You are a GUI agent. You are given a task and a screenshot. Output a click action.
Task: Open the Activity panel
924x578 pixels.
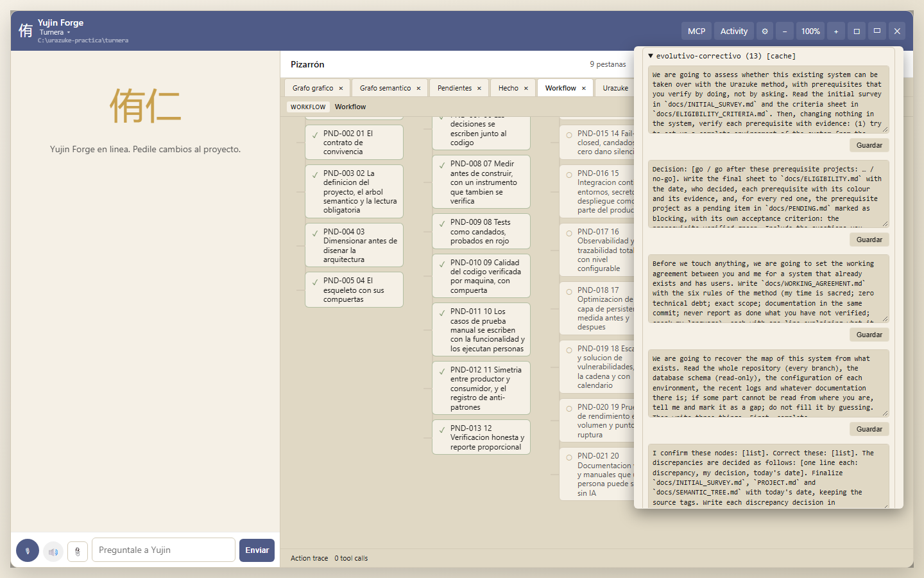(x=734, y=31)
